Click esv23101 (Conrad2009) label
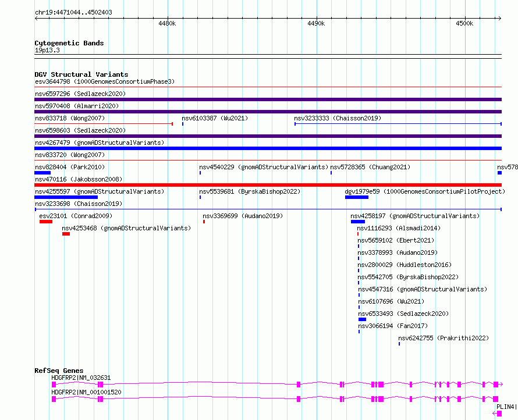Viewport: 518px width, 420px height. (x=76, y=216)
